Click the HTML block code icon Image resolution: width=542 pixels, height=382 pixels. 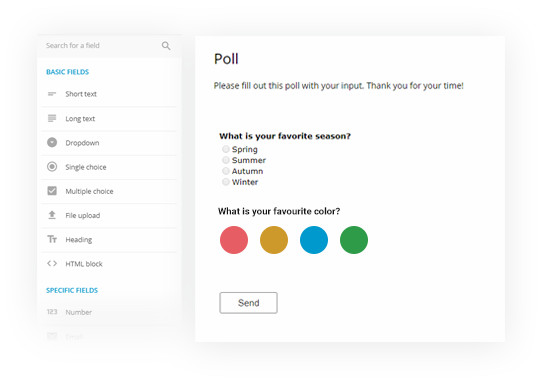52,263
